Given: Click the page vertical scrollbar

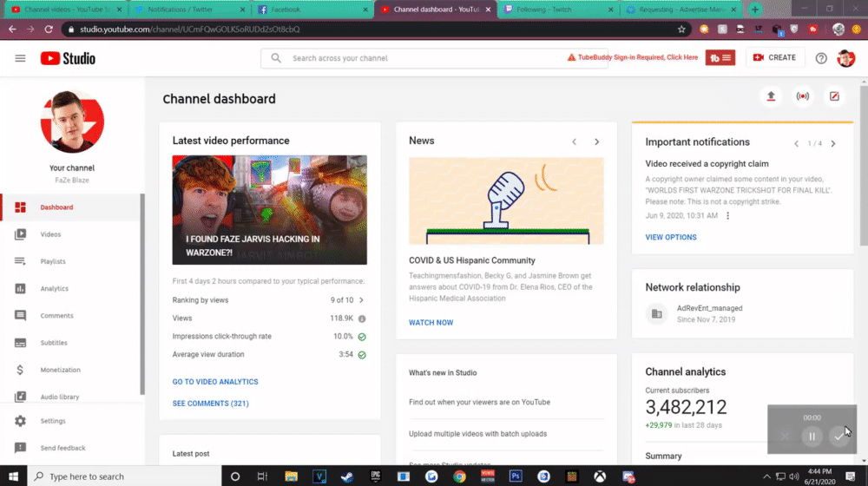Looking at the screenshot, I should (x=864, y=166).
